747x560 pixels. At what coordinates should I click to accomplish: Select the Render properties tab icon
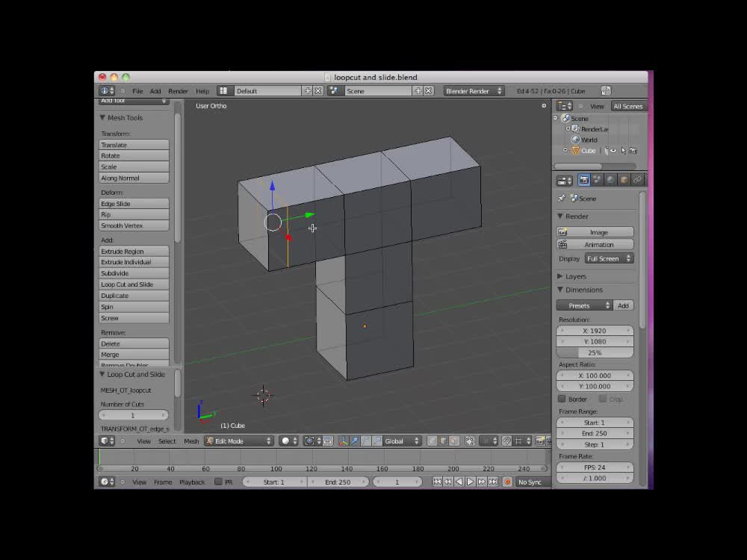[x=583, y=180]
